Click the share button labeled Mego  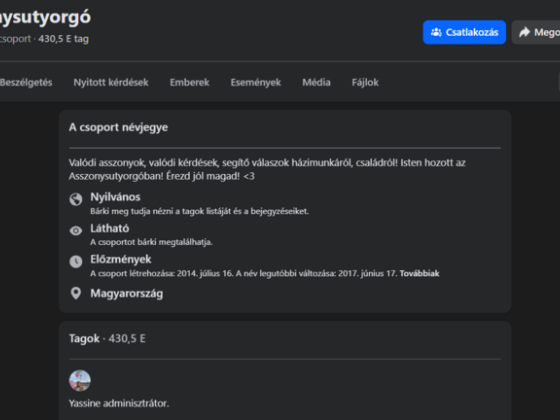(x=536, y=32)
